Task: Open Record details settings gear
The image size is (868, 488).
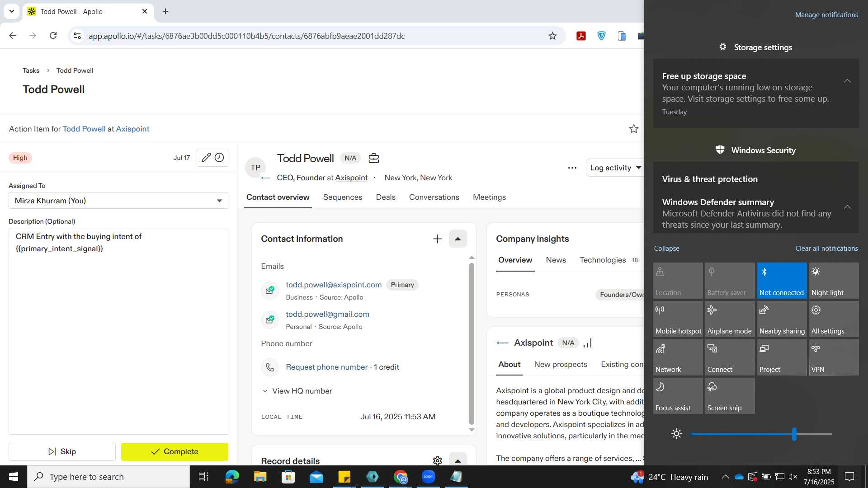Action: click(x=437, y=460)
